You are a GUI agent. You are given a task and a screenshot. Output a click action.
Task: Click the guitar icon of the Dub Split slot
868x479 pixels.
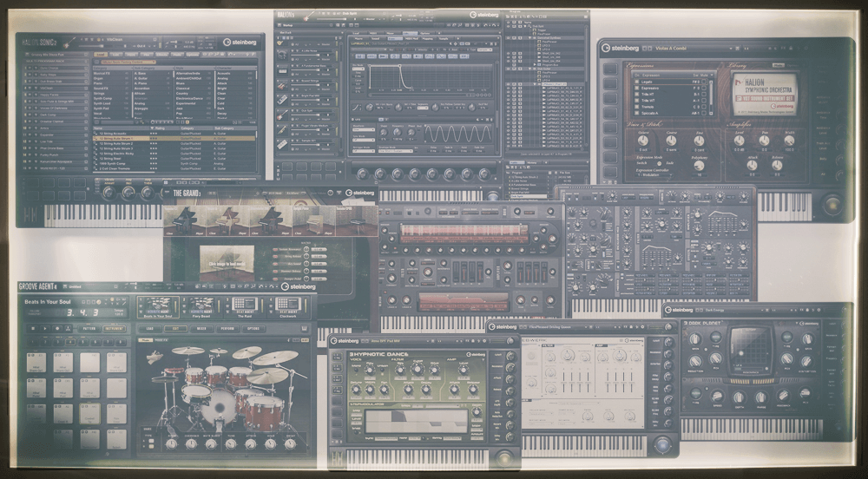[282, 115]
